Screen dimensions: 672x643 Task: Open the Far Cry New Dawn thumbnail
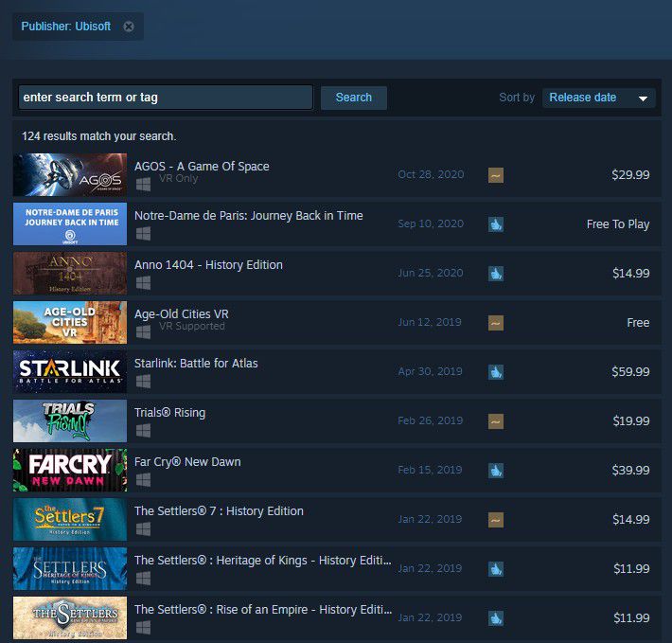click(x=70, y=471)
